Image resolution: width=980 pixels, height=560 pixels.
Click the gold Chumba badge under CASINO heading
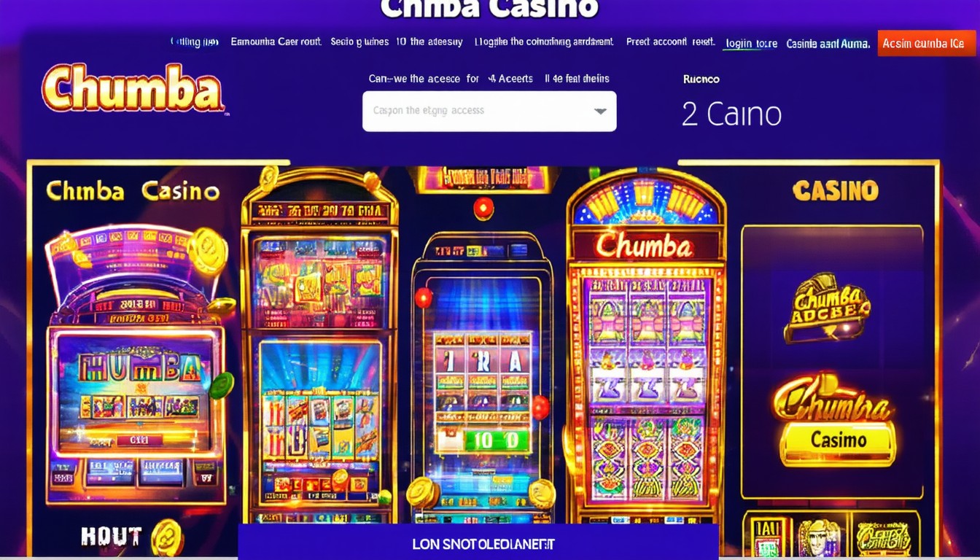pos(827,306)
